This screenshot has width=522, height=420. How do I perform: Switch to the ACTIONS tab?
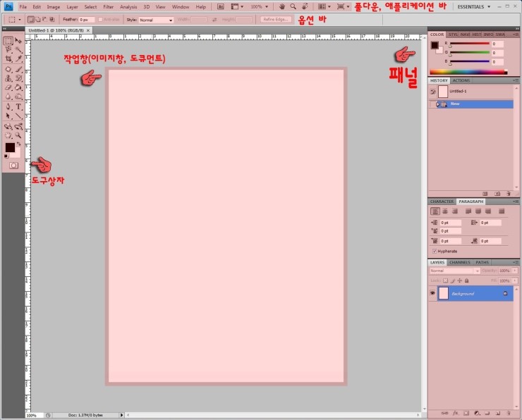coord(461,80)
